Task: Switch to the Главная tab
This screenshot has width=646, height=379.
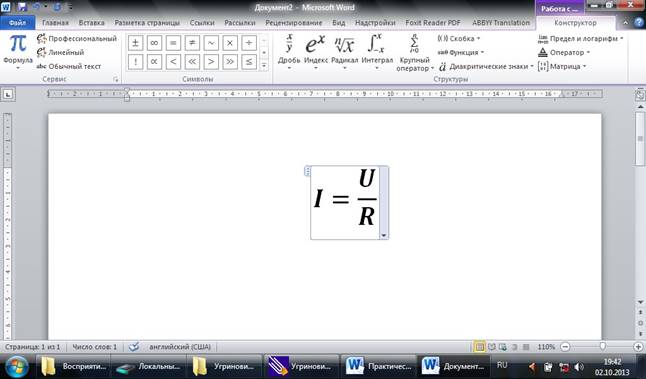Action: pos(55,23)
